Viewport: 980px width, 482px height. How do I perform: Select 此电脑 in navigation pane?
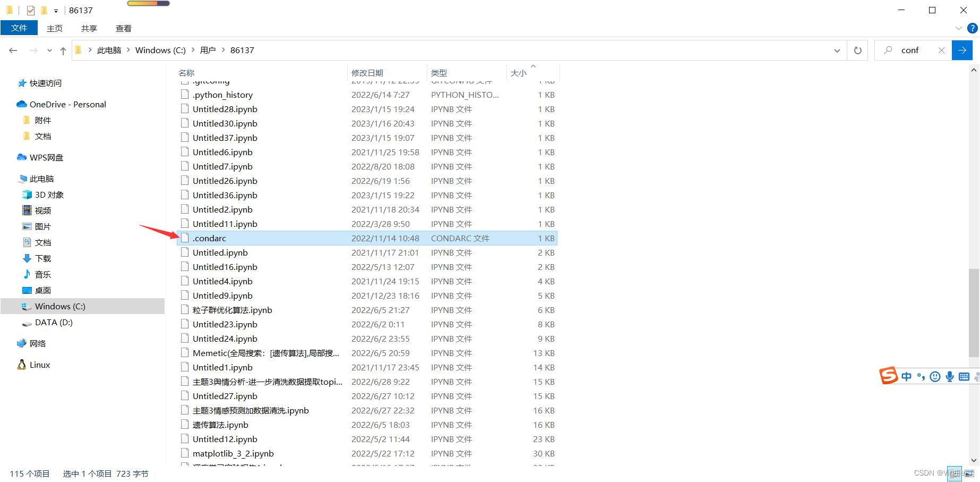pyautogui.click(x=41, y=179)
